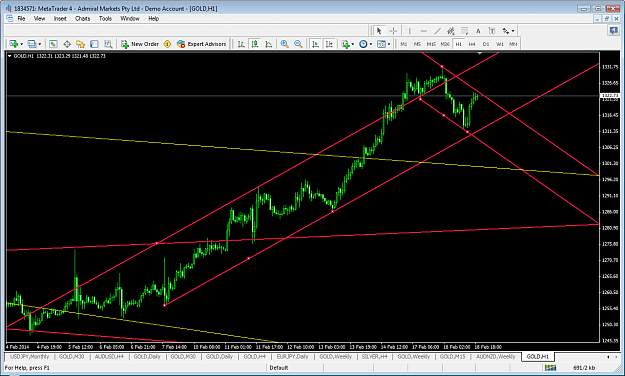Switch chart to candlesticks icon

click(255, 44)
